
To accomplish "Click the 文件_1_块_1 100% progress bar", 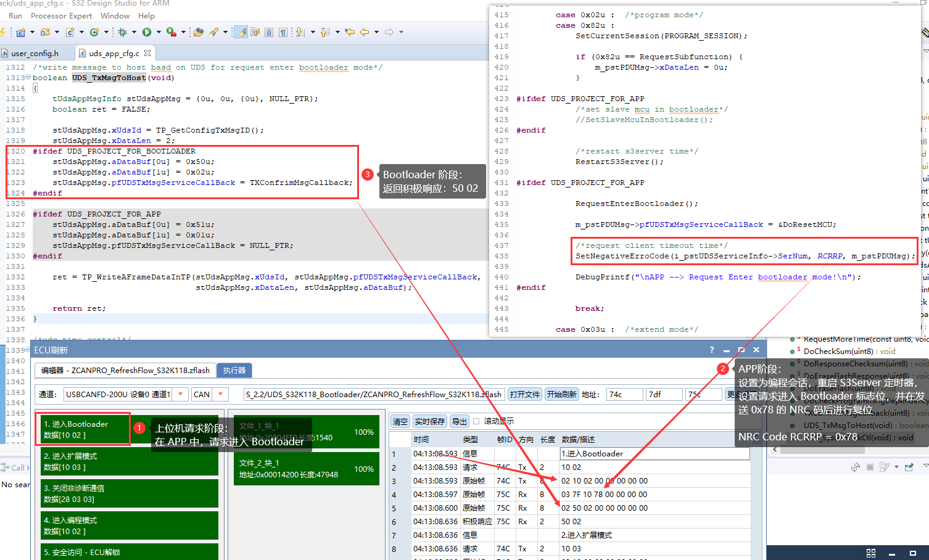I will pyautogui.click(x=307, y=432).
